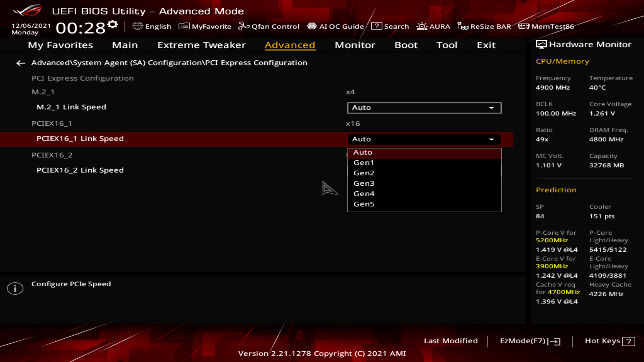Launch MemTest86 tool
This screenshot has width=644, height=362.
coord(546,26)
